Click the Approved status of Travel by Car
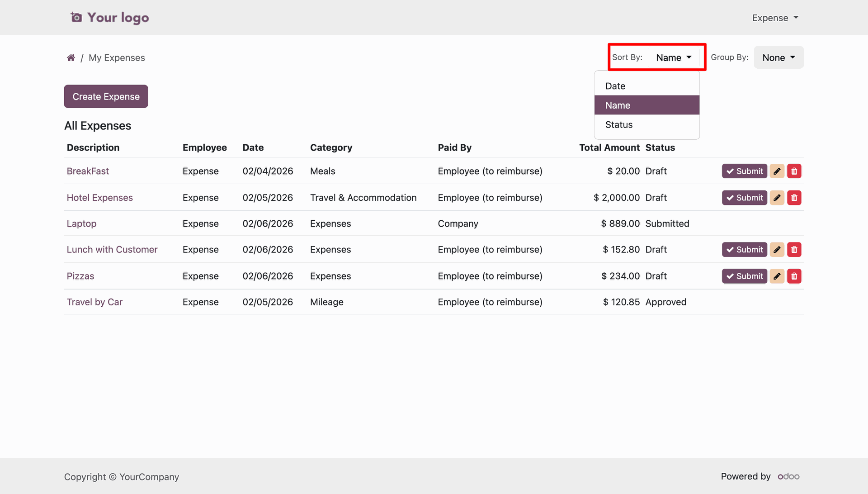The height and width of the screenshot is (494, 868). tap(665, 302)
